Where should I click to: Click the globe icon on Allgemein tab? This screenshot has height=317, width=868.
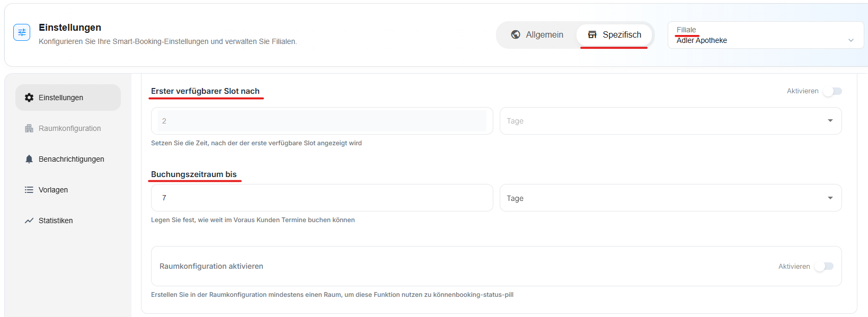(516, 34)
